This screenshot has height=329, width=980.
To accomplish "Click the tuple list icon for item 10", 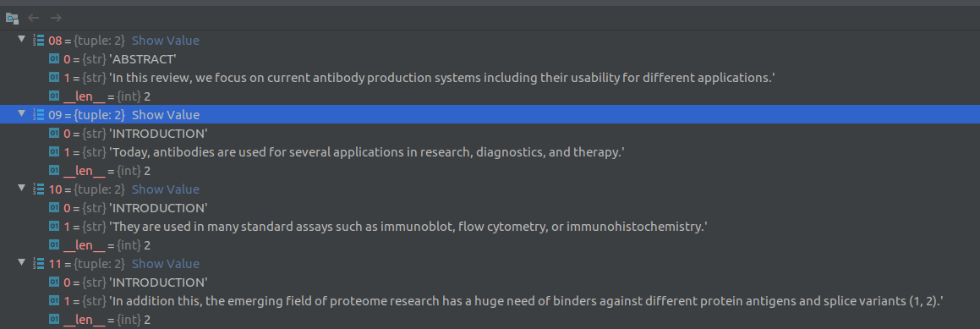I will pyautogui.click(x=39, y=189).
